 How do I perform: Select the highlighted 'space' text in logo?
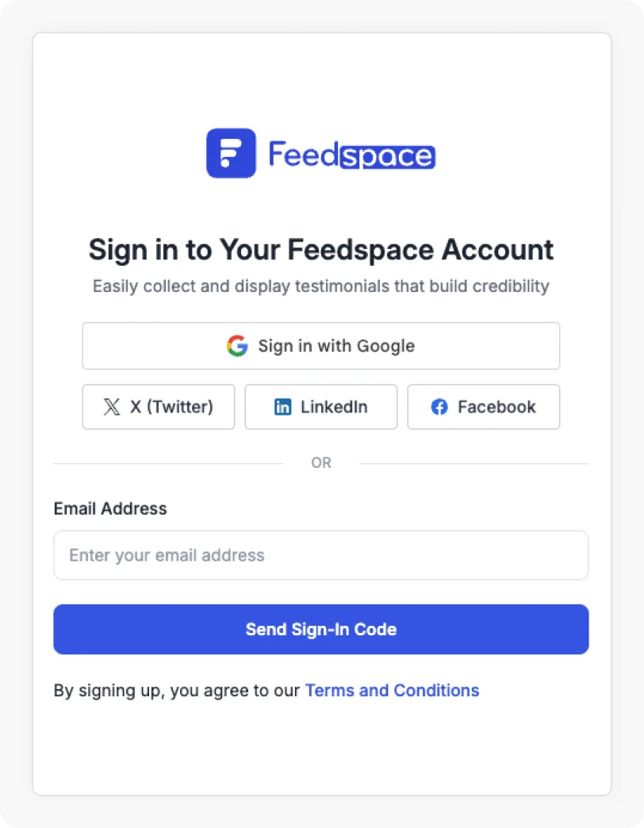tap(388, 155)
